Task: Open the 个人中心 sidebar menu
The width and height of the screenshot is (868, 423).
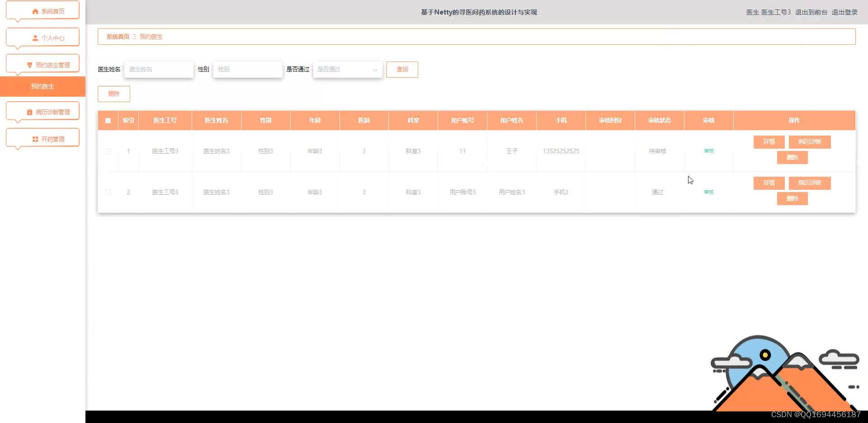Action: (42, 38)
